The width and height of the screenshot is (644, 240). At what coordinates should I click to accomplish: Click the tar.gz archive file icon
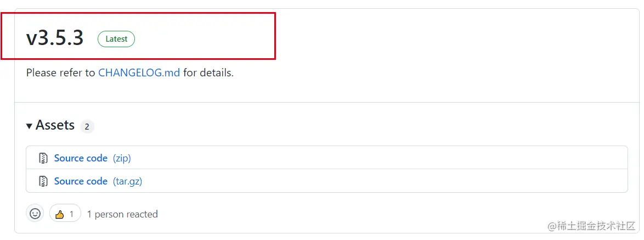(43, 181)
